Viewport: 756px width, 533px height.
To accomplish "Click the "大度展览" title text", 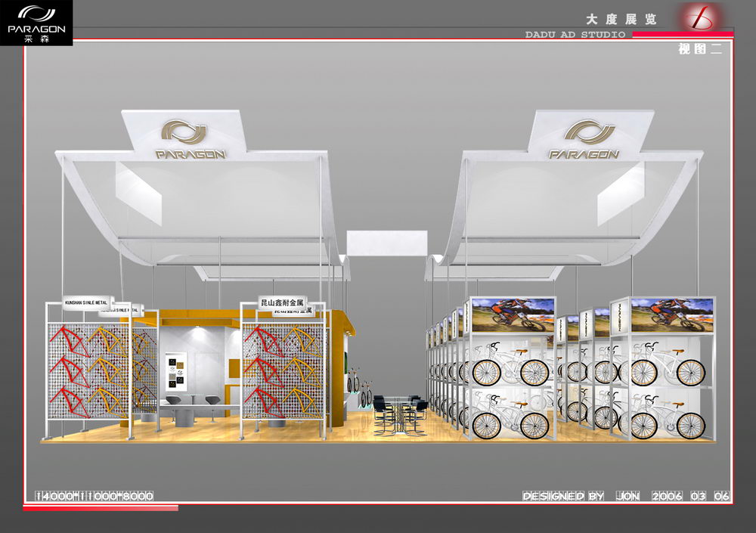I will 621,20.
